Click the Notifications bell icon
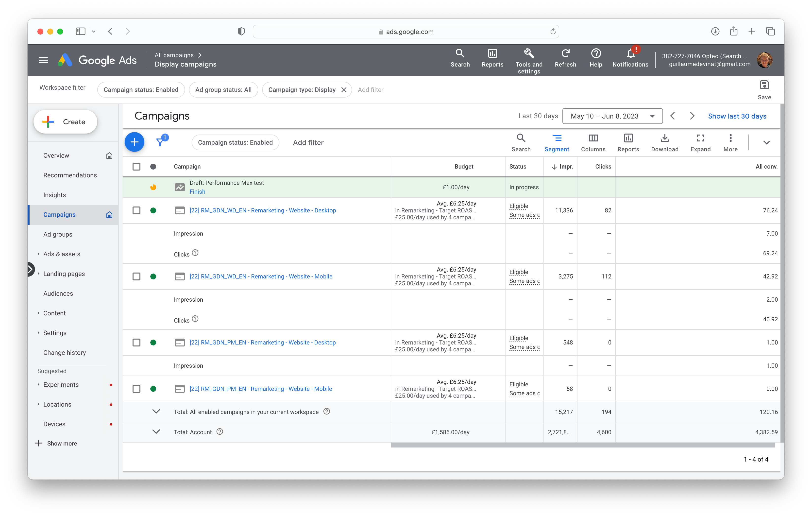 pos(630,54)
